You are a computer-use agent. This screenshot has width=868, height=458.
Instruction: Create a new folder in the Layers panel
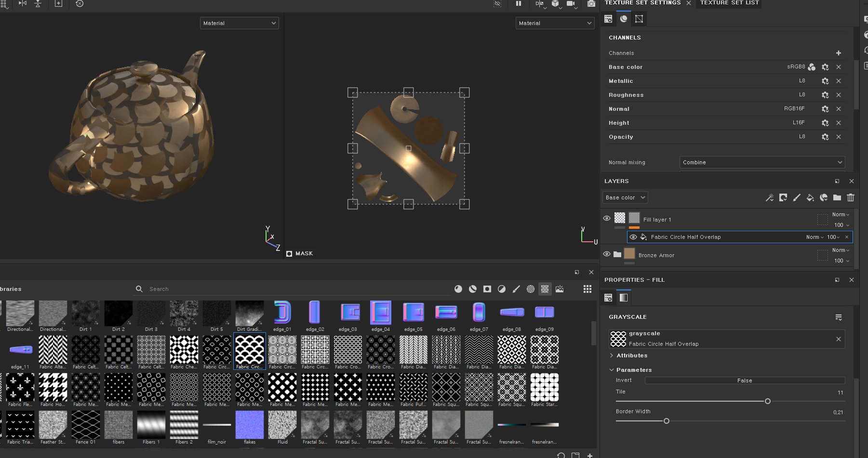pyautogui.click(x=837, y=197)
